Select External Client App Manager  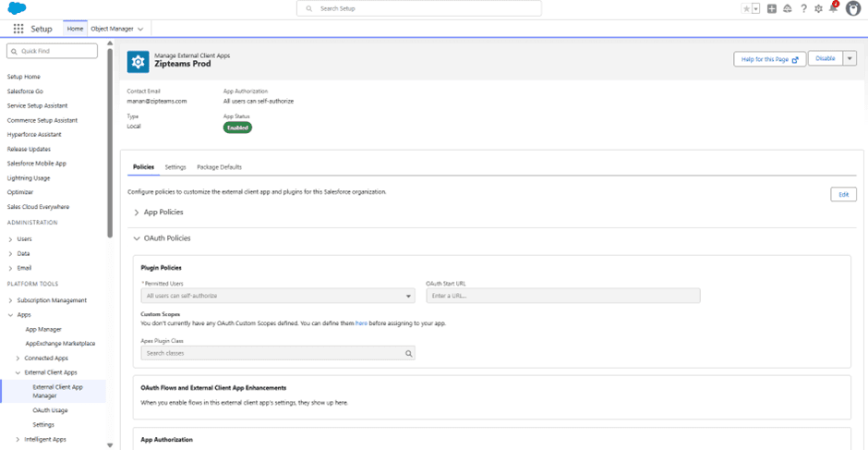click(x=57, y=391)
